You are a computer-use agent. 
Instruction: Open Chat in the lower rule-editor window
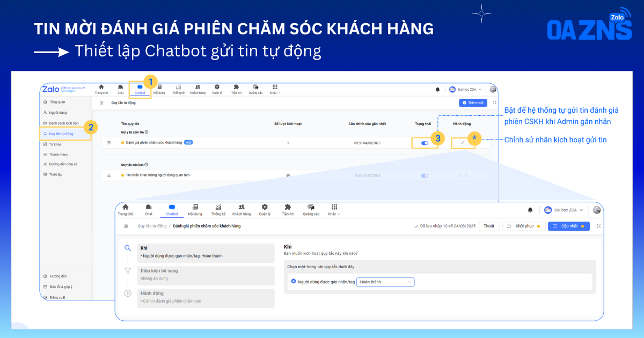(149, 210)
